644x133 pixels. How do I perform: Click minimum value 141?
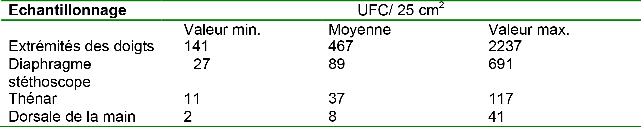click(x=196, y=46)
